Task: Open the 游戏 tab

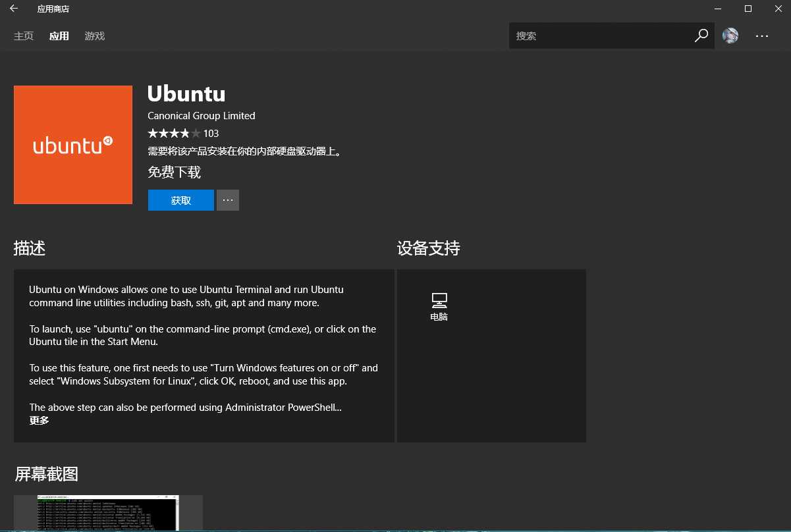Action: click(x=95, y=36)
